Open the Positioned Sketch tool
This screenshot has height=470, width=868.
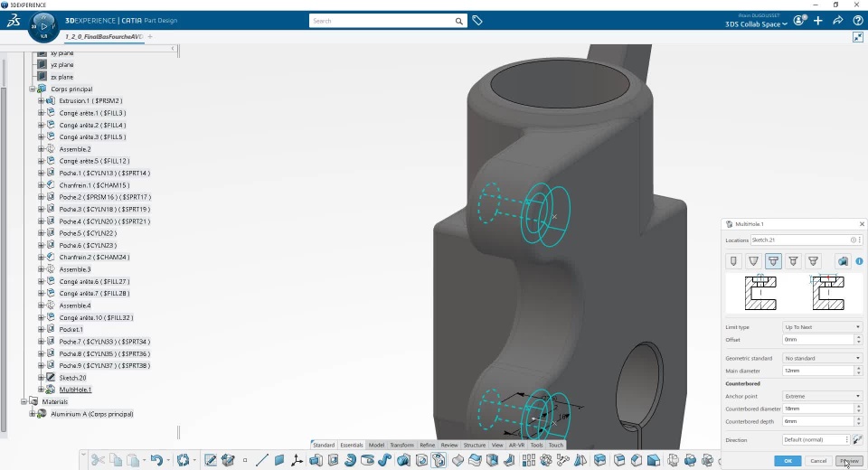coord(211,460)
